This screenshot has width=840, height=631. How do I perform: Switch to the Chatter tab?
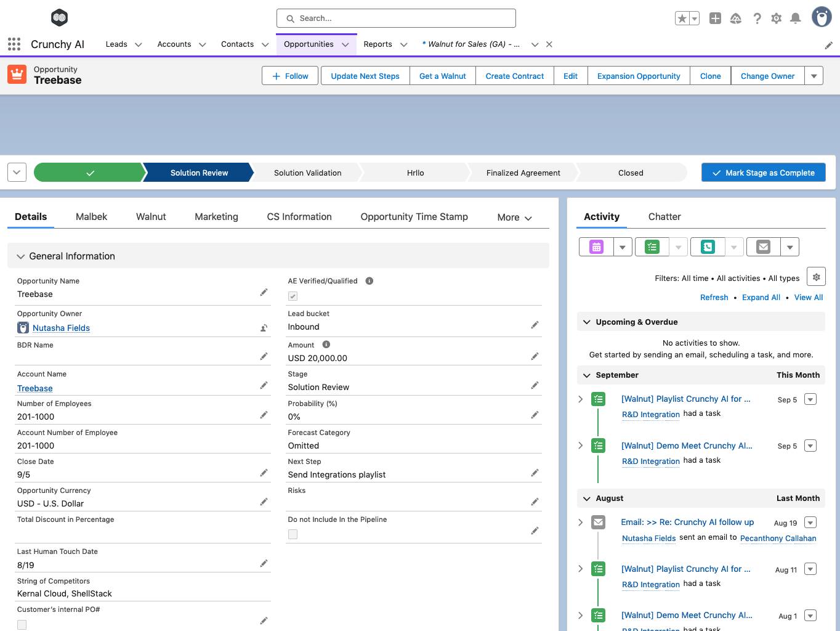coord(664,217)
